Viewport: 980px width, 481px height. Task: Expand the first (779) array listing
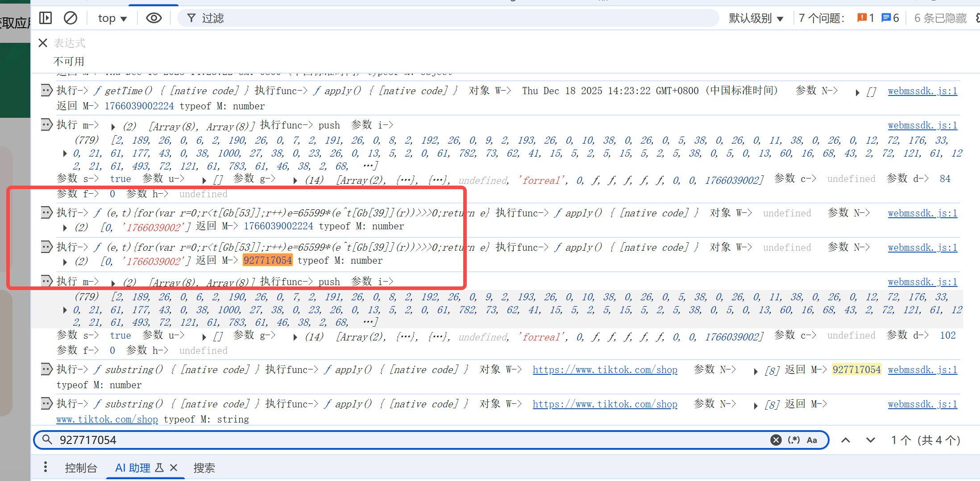[x=65, y=153]
